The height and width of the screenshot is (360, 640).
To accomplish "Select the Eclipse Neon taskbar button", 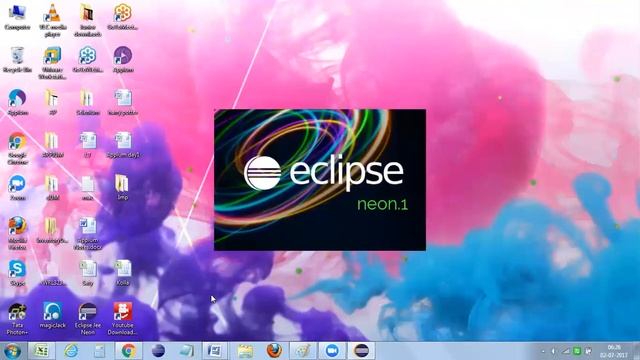I will (x=361, y=351).
